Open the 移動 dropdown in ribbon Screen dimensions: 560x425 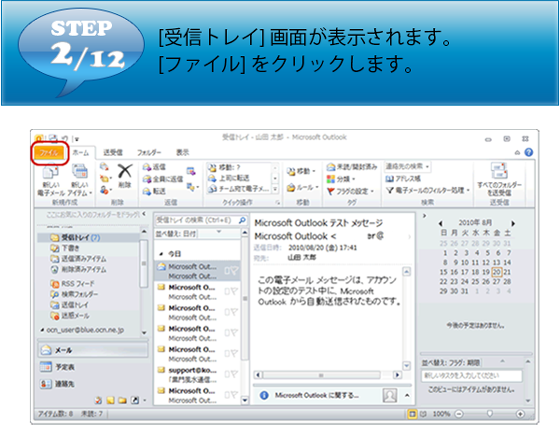coord(301,172)
